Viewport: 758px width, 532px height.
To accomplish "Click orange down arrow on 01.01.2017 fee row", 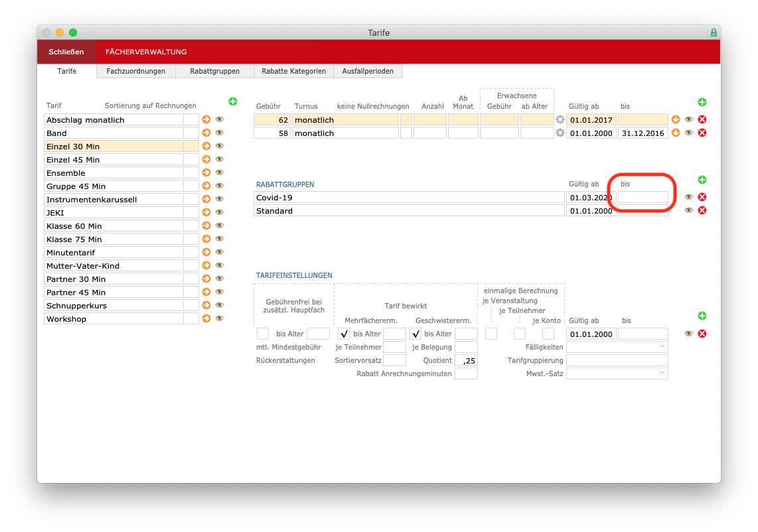I will pos(676,119).
